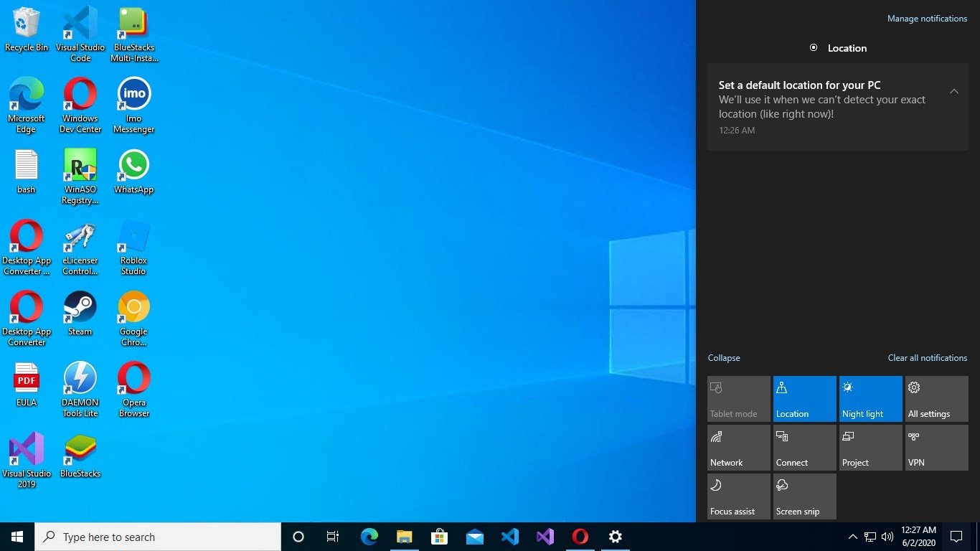Select the Steam desktop shortcut
This screenshot has height=551, width=980.
pyautogui.click(x=80, y=314)
